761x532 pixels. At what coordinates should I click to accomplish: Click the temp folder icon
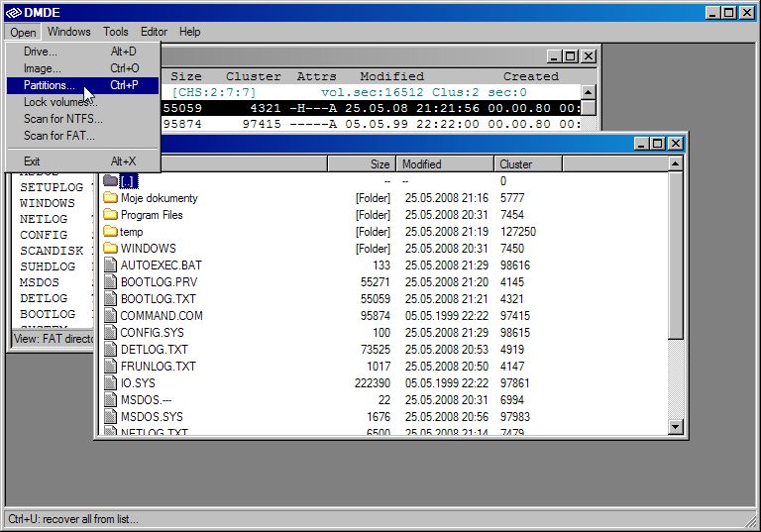coord(111,232)
